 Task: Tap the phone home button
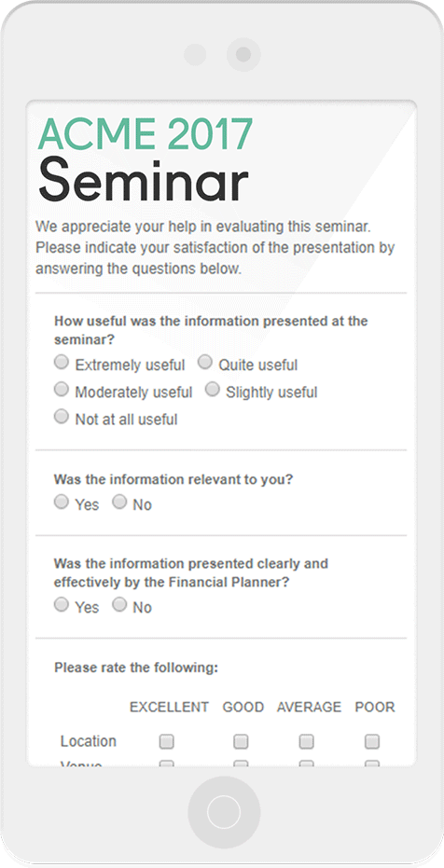(x=224, y=812)
